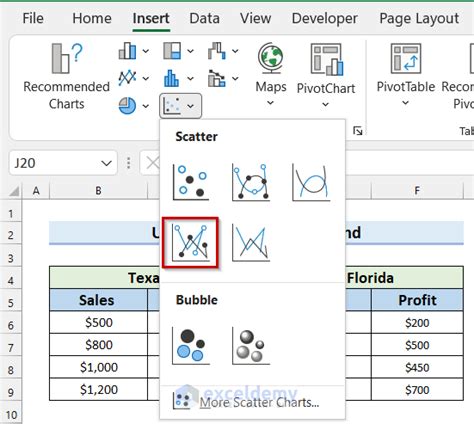
Task: Click the Insert Scatter or Bubble Chart icon
Action: point(172,106)
